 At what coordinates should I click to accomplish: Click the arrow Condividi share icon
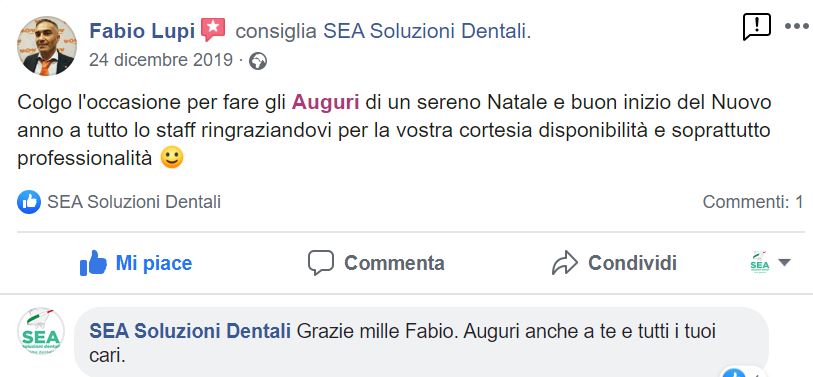tap(565, 263)
